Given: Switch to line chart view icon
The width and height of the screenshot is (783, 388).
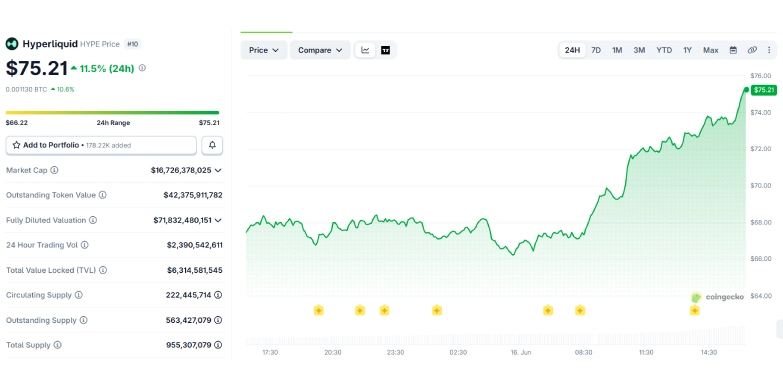Looking at the screenshot, I should coord(366,50).
